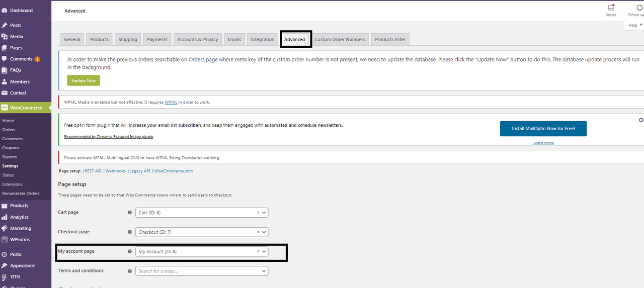Switch to the Payments tab

coord(157,39)
